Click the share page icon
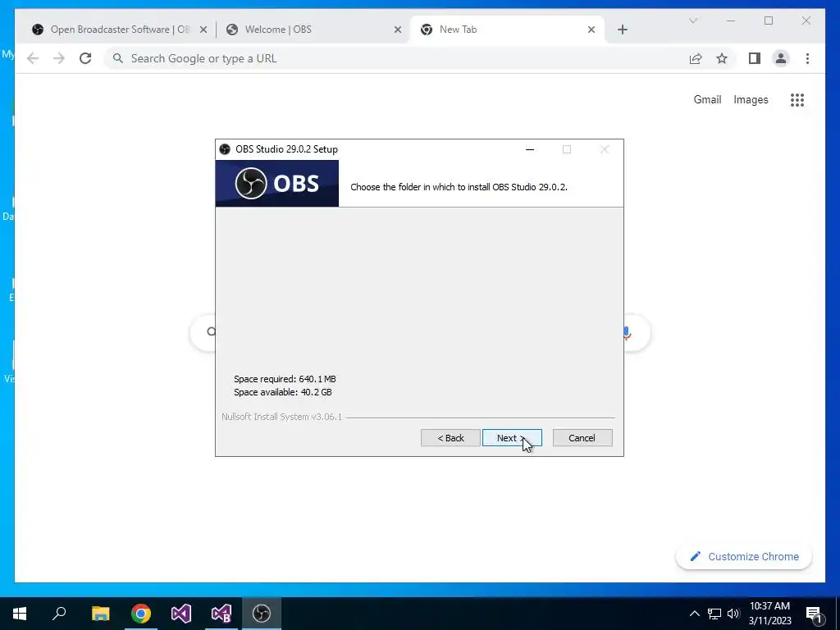 point(696,58)
